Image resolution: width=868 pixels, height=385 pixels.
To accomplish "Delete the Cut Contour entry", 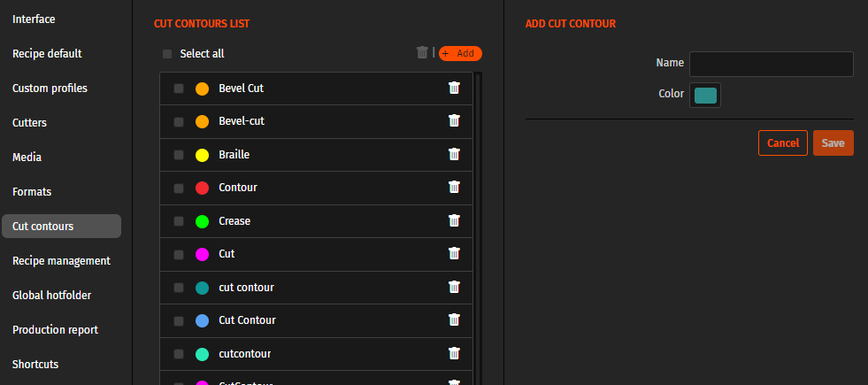I will click(x=454, y=320).
